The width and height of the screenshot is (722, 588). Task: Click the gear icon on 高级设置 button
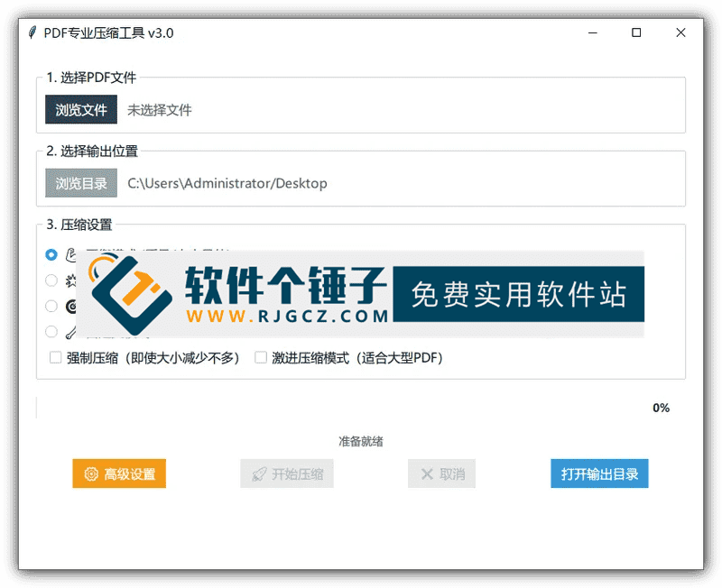tap(90, 473)
